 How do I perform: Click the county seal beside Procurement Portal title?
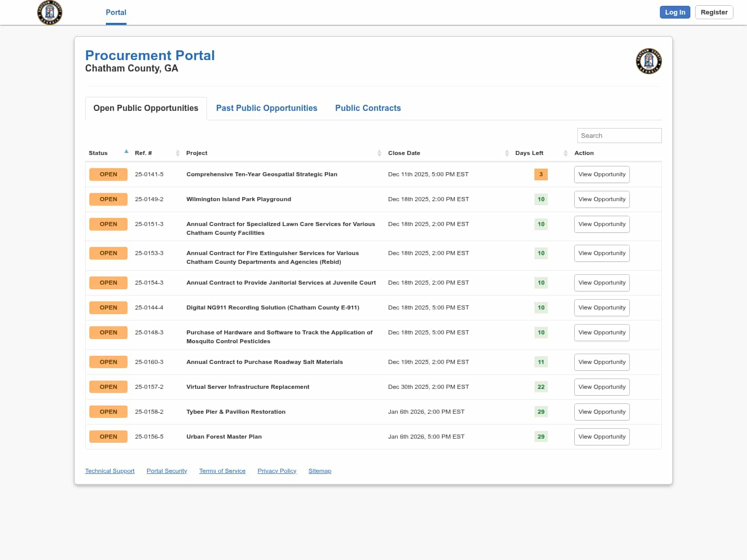[x=648, y=61]
